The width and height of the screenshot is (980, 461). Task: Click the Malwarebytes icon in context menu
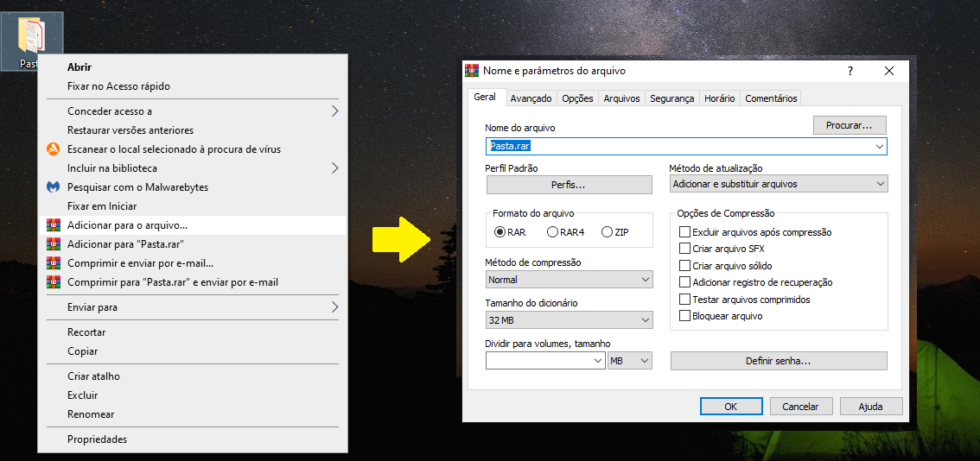[x=52, y=187]
